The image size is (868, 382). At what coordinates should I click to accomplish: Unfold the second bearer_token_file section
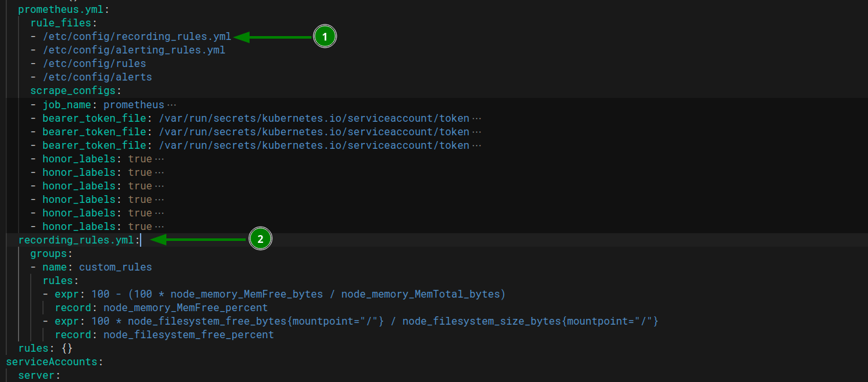point(477,131)
